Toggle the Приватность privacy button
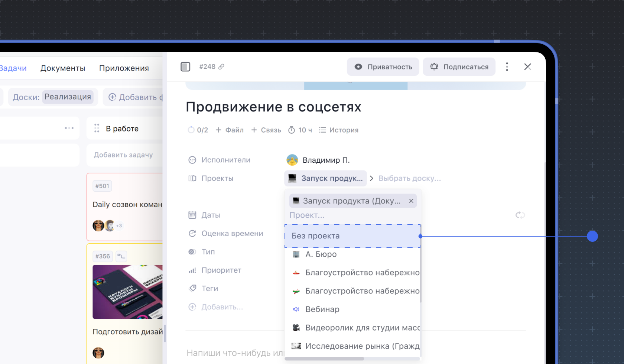Image resolution: width=624 pixels, height=364 pixels. [383, 67]
